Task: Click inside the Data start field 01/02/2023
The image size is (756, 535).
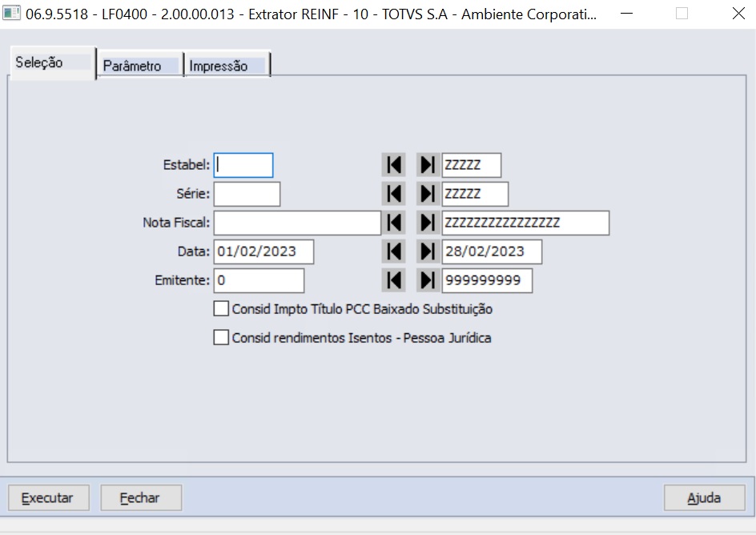Action: click(x=263, y=251)
